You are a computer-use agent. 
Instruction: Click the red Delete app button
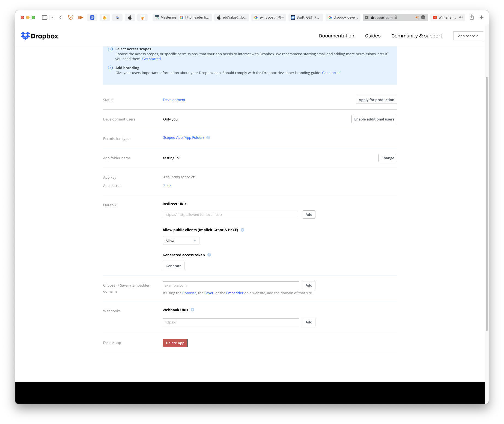click(x=175, y=343)
